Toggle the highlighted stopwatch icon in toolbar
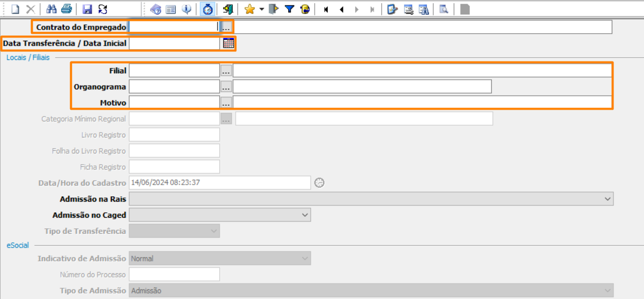Viewport: 644px width, 299px height. (207, 9)
